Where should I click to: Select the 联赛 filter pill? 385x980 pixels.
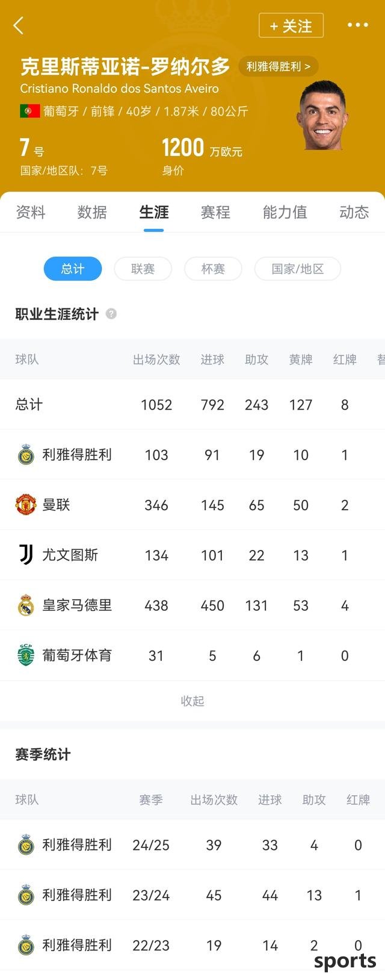pyautogui.click(x=143, y=269)
